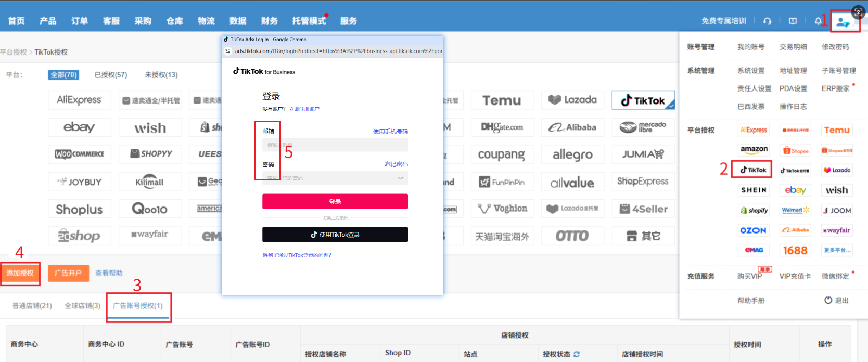The image size is (868, 362).
Task: Open the help book icon in header
Action: 793,21
